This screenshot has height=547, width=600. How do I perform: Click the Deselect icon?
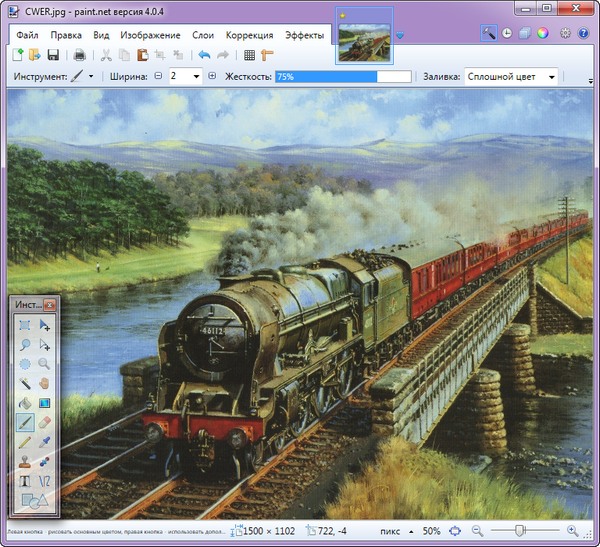pyautogui.click(x=178, y=55)
